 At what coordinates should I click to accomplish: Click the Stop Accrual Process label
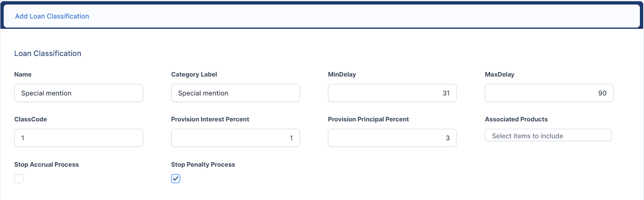coord(46,165)
